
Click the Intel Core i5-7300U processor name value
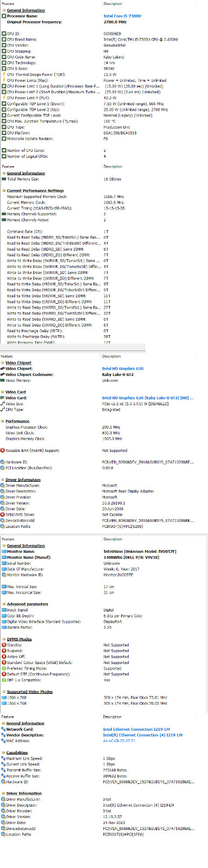coord(122,16)
